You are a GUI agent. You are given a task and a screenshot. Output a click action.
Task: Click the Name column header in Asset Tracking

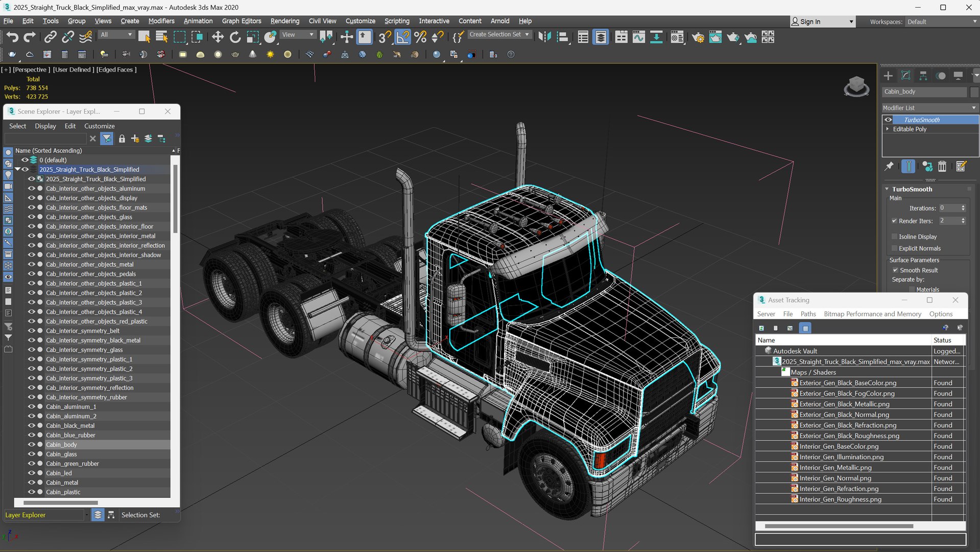(843, 340)
